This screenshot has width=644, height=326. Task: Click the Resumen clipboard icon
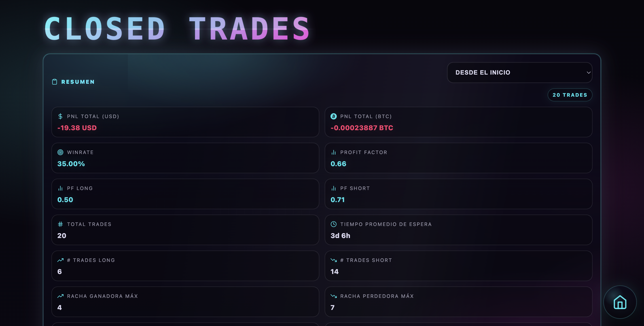click(x=55, y=82)
